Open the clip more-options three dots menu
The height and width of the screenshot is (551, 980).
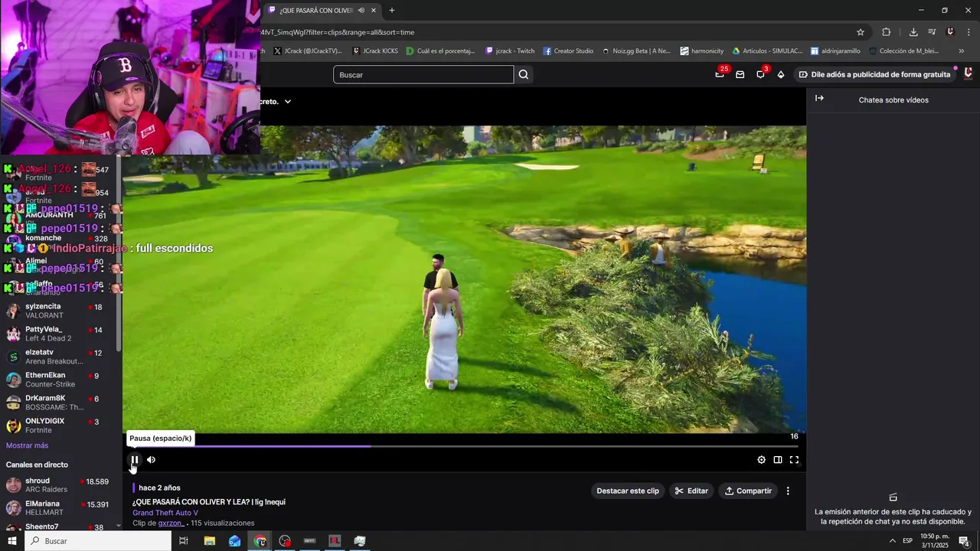[x=788, y=491]
